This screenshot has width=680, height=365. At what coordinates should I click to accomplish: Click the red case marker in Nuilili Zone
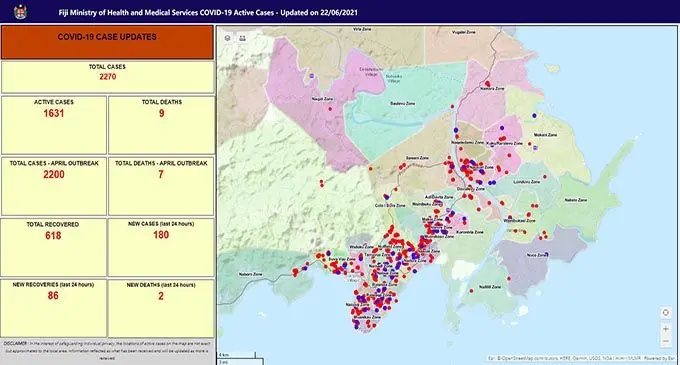point(471,291)
